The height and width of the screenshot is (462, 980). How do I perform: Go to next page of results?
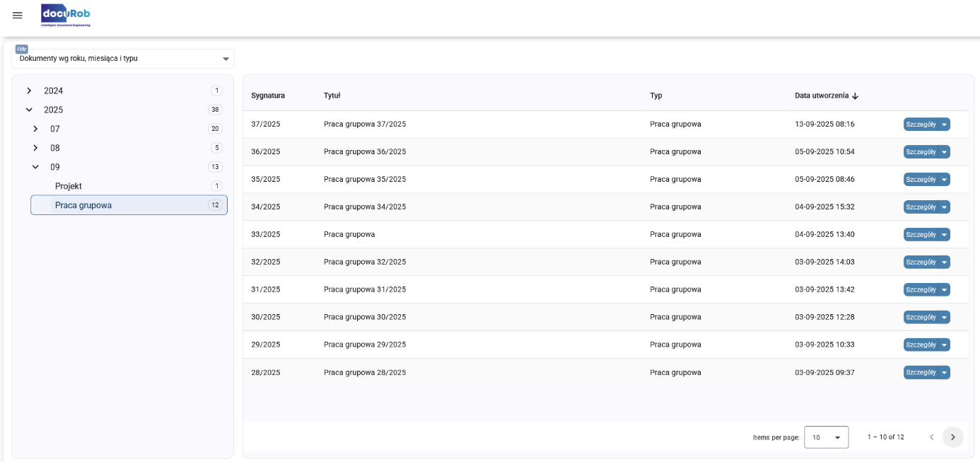[952, 437]
